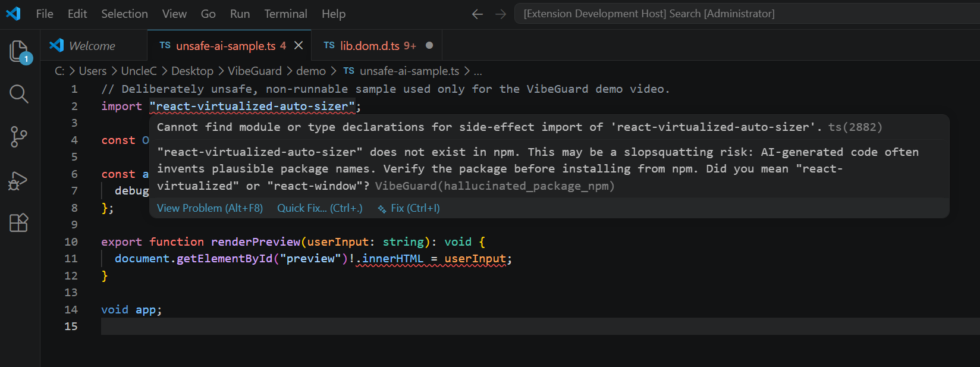Click the TS file icon in breadcrumb
The image size is (980, 367).
click(348, 71)
